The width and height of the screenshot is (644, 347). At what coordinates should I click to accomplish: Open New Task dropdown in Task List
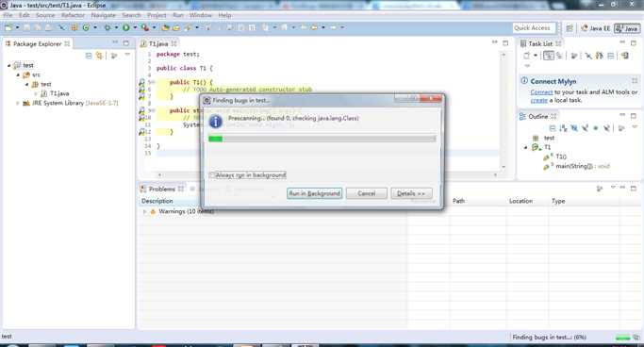[536, 56]
